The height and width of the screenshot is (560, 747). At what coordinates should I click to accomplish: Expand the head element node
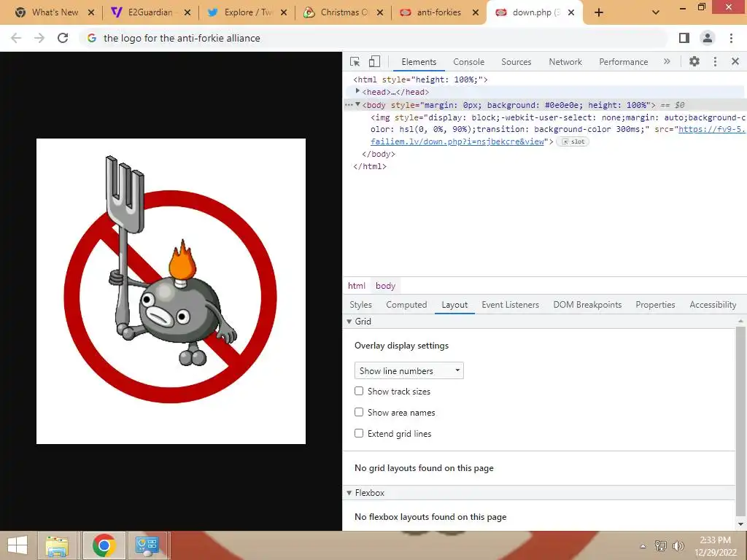pos(357,91)
